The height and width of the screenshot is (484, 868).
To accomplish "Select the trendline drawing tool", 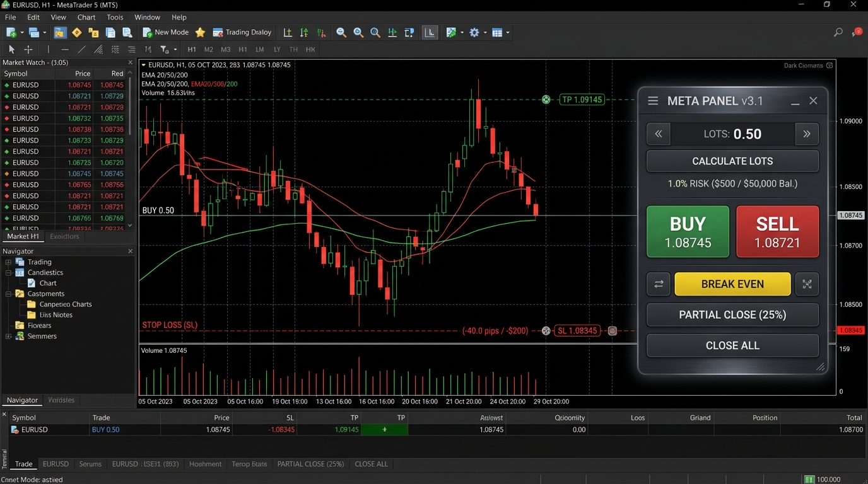I will [81, 49].
